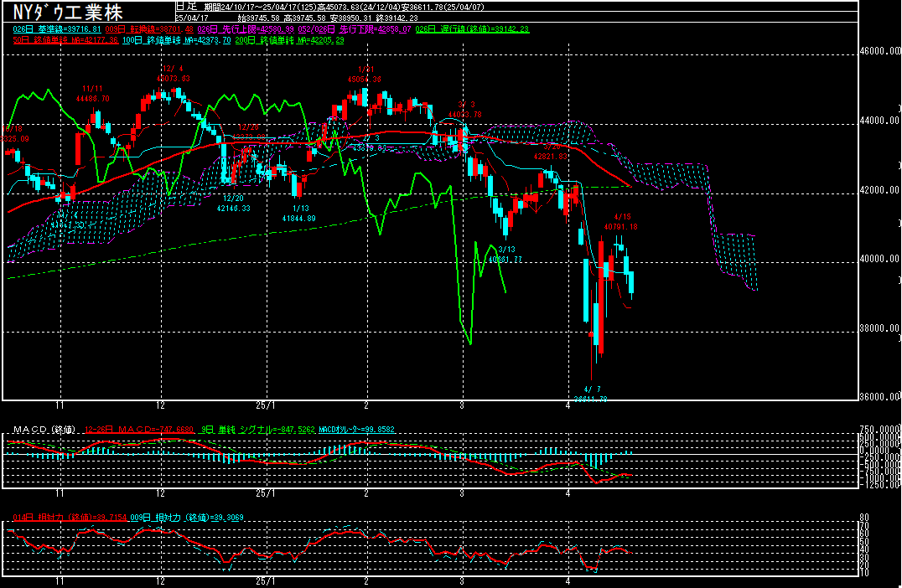Select the 009日 転換線 legend entry
The image size is (902, 588).
[149, 28]
